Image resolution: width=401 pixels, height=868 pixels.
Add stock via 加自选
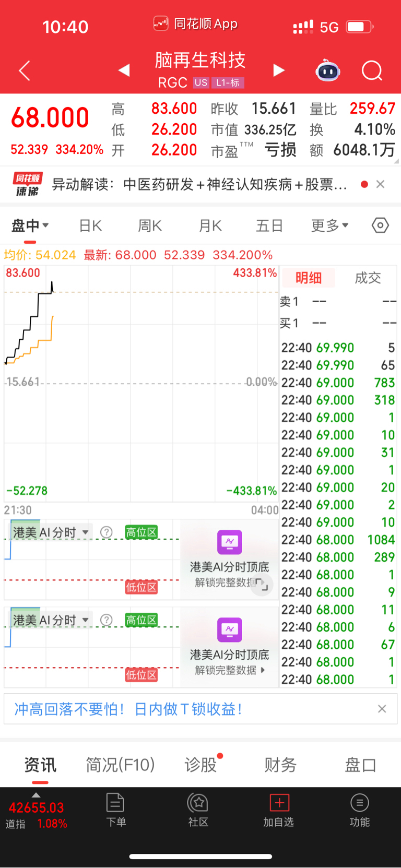click(x=278, y=810)
